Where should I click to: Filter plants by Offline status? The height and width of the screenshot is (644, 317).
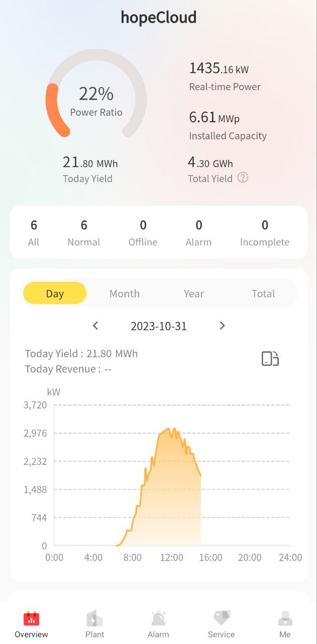click(x=143, y=232)
